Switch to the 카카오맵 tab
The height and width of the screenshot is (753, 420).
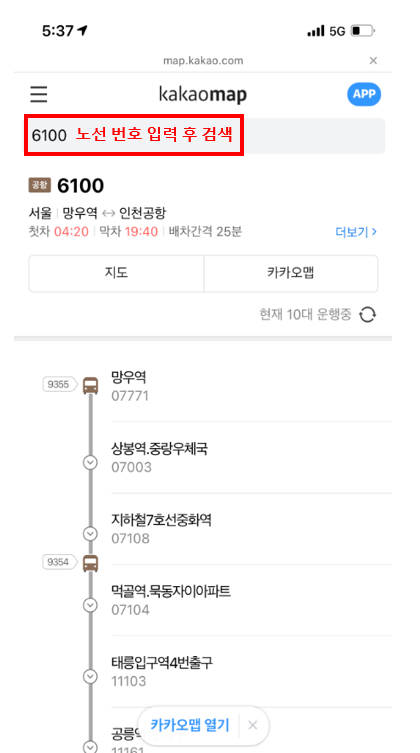click(x=291, y=273)
